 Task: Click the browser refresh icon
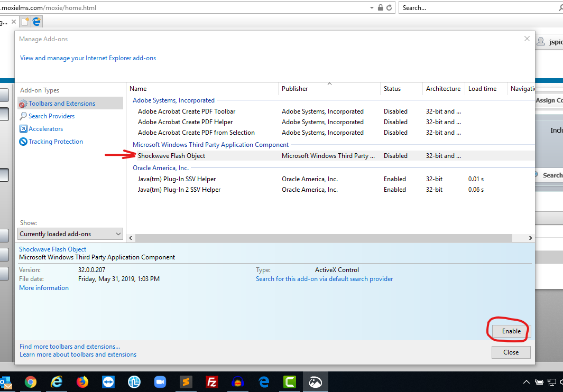tap(389, 7)
